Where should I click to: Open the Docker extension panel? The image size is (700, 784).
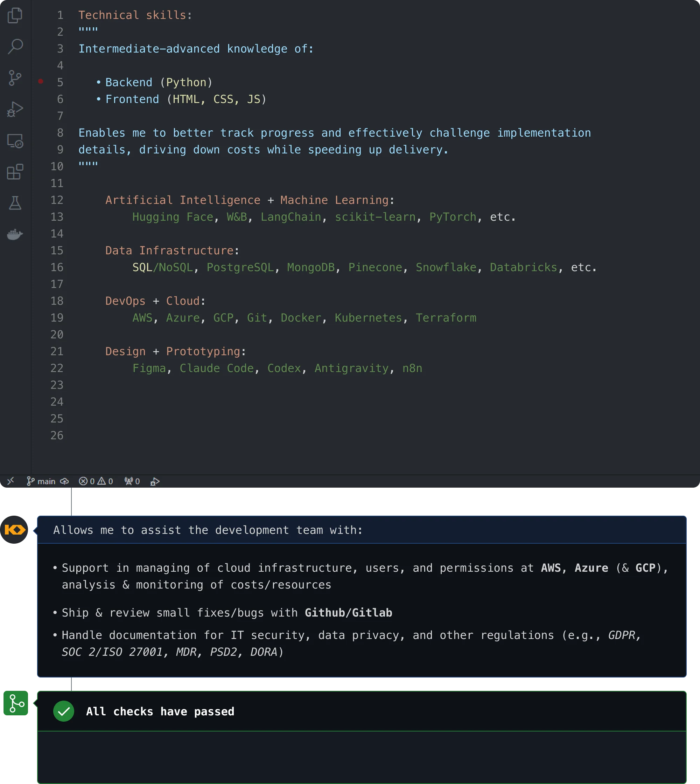pyautogui.click(x=15, y=234)
